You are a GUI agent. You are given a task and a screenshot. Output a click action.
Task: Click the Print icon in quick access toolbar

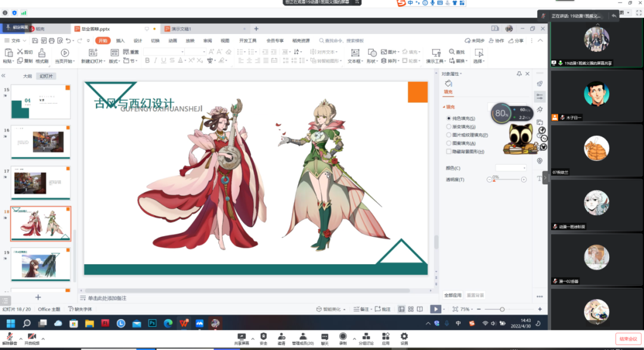51,41
